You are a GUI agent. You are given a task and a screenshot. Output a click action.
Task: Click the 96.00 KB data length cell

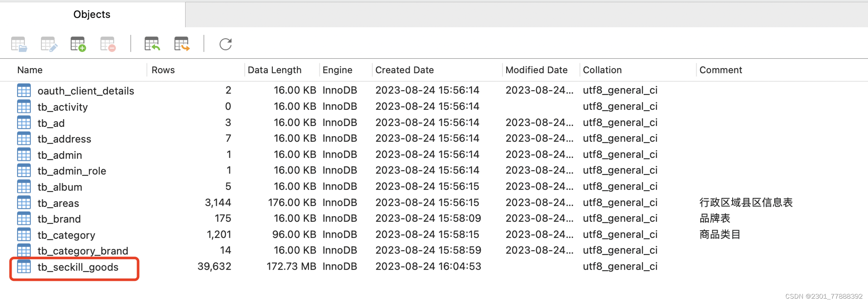294,234
